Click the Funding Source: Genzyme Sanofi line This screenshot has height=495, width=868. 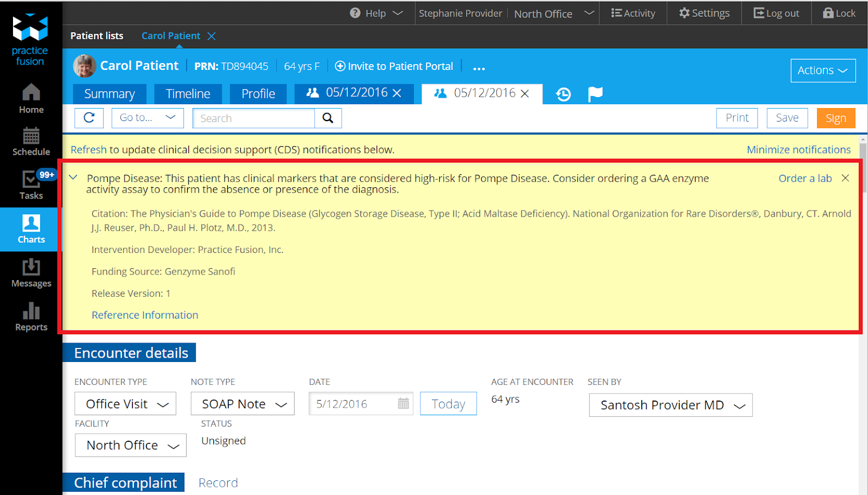coord(163,271)
